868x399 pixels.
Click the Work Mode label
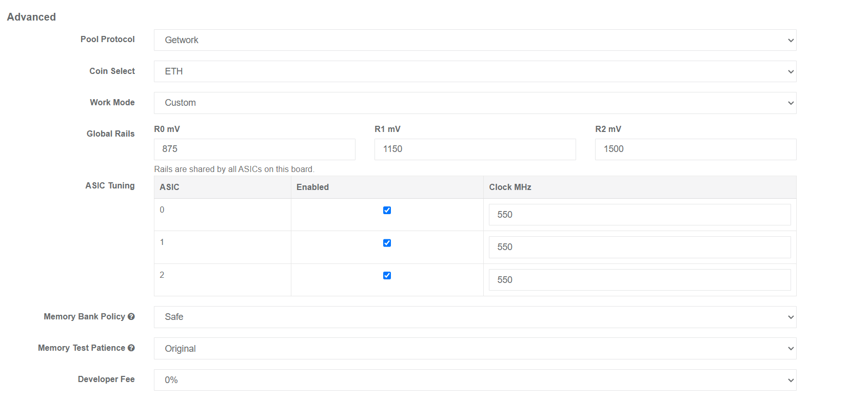[x=112, y=102]
